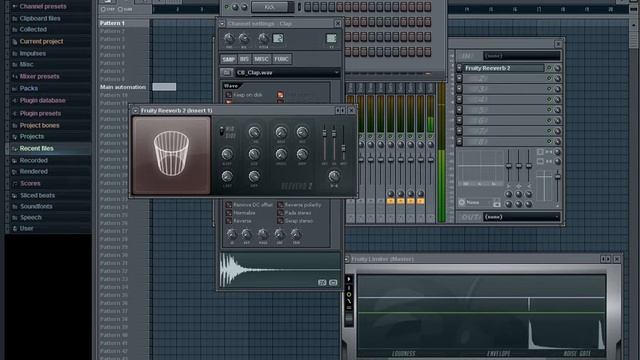Click the User folder icon

coord(15,229)
